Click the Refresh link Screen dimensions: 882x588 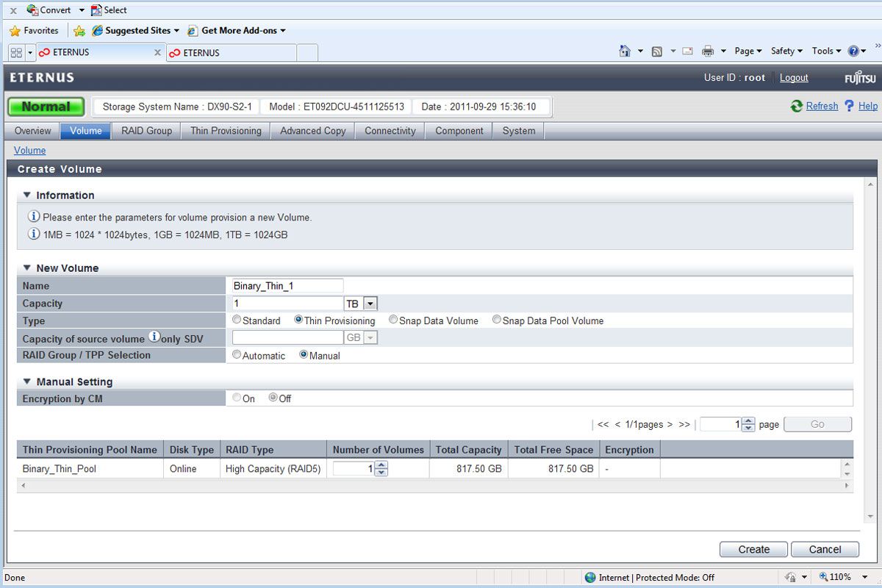(x=822, y=106)
